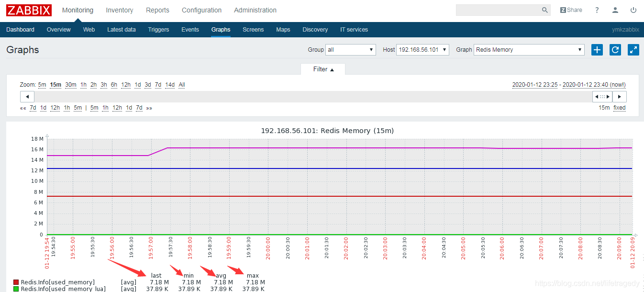Open the Reports menu

coord(157,10)
